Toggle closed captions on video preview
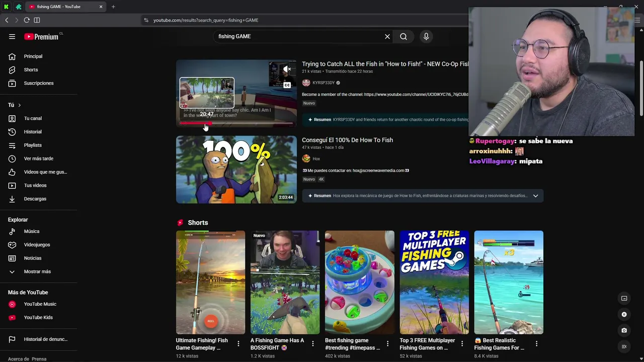644x362 pixels. 287,85
